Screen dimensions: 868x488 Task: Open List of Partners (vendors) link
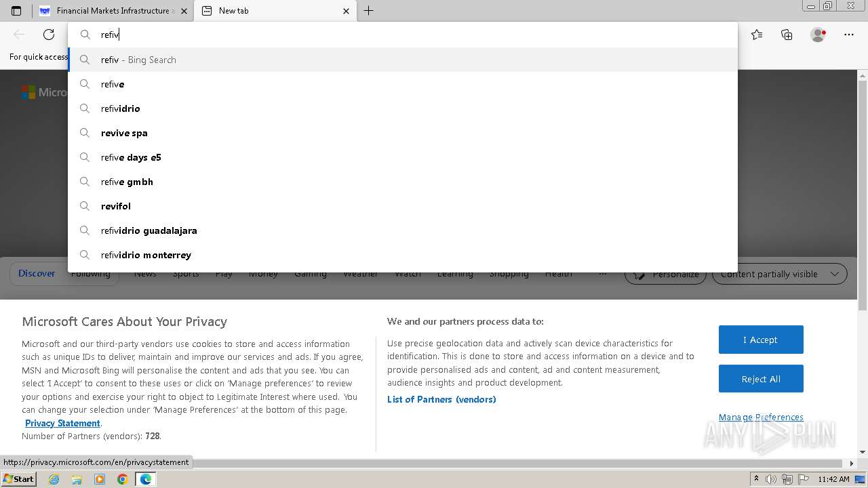441,400
